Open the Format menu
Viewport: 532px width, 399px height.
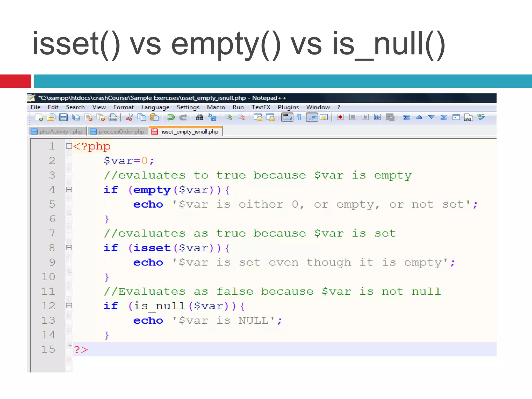[x=123, y=107]
